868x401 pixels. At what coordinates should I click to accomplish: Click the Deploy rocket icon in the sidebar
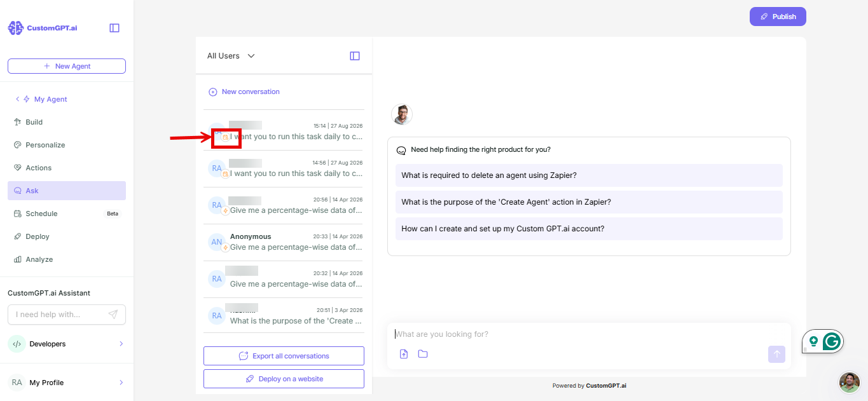click(18, 236)
